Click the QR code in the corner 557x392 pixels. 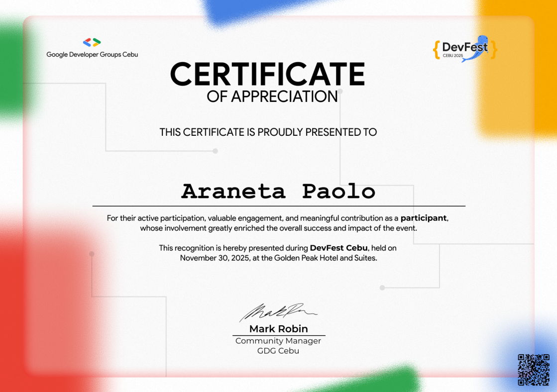pos(534,370)
